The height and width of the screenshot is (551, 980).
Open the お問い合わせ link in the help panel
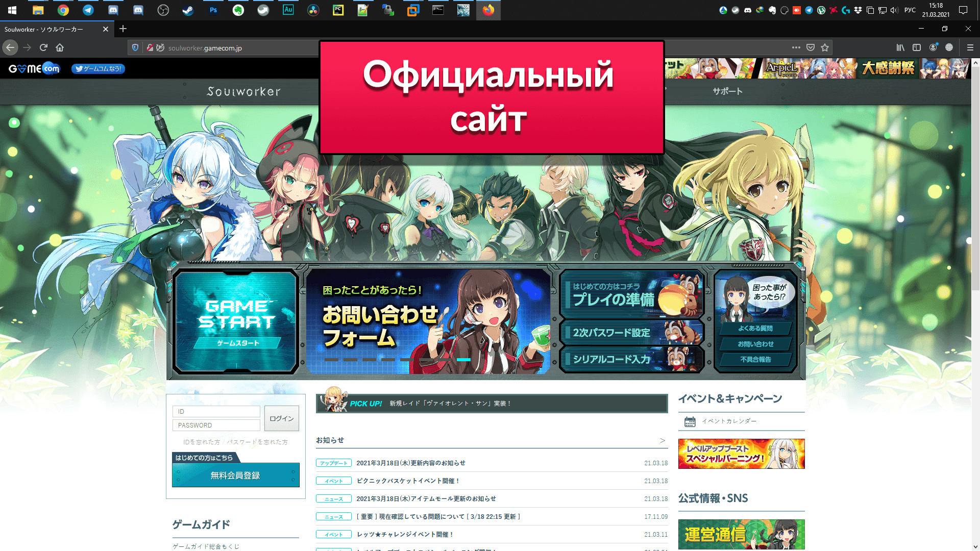tap(755, 344)
